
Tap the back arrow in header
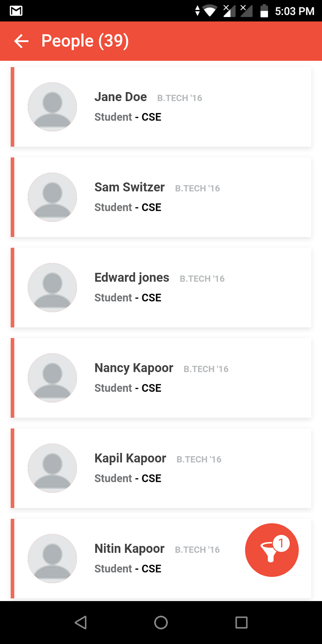(x=21, y=41)
